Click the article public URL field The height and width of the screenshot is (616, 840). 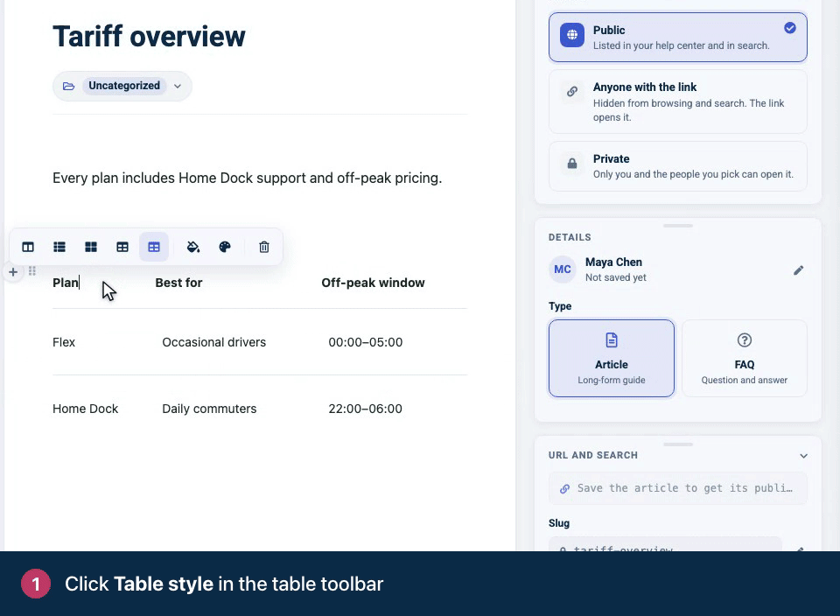pos(677,488)
